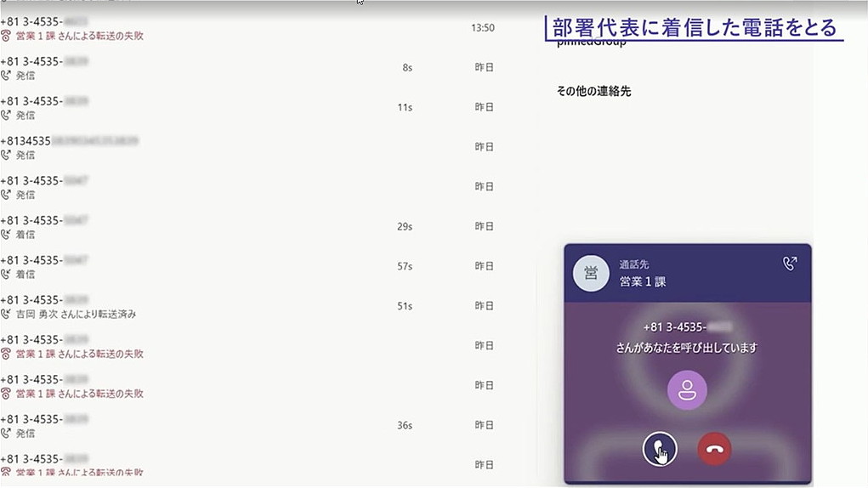Click the outgoing-call arrow icon in the call popup header
This screenshot has height=488, width=868.
790,264
